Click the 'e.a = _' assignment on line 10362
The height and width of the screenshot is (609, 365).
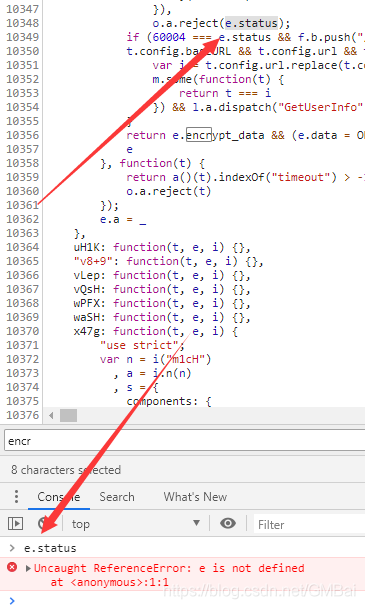(123, 219)
